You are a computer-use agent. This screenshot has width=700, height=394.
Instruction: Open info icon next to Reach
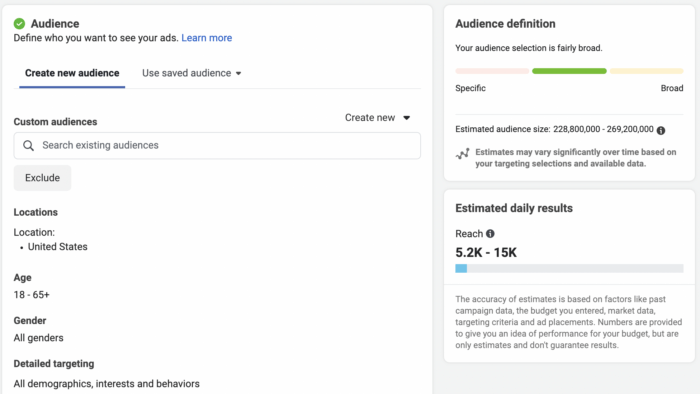pyautogui.click(x=490, y=233)
